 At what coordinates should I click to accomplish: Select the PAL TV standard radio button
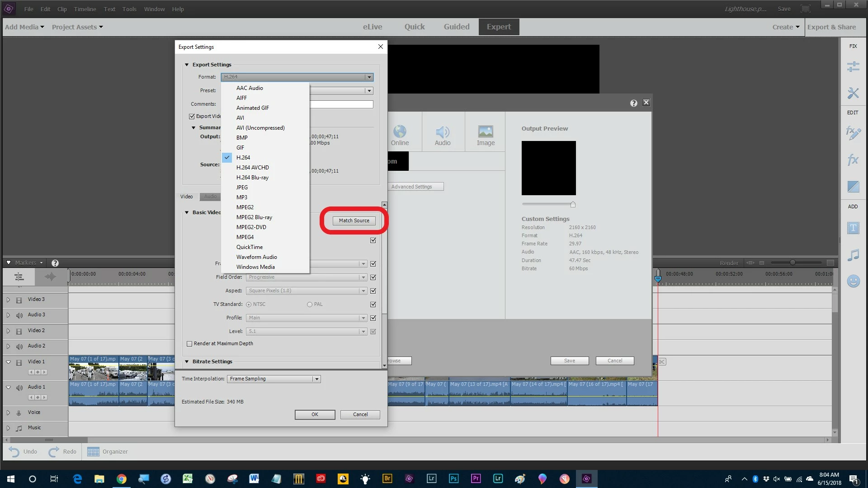point(310,305)
